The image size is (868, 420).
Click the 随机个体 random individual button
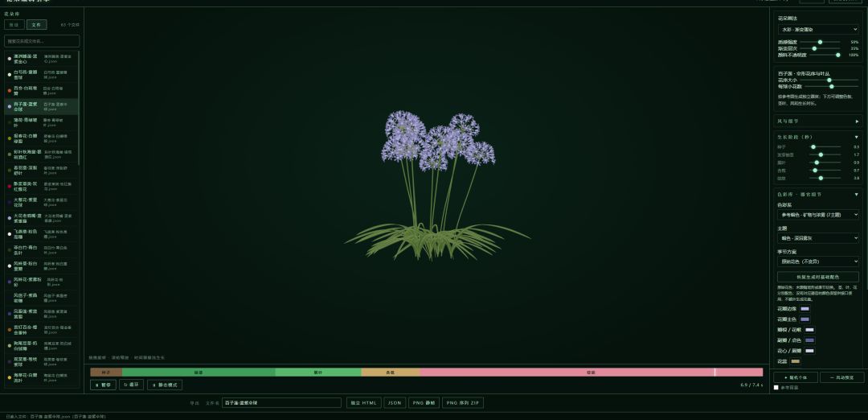point(794,377)
